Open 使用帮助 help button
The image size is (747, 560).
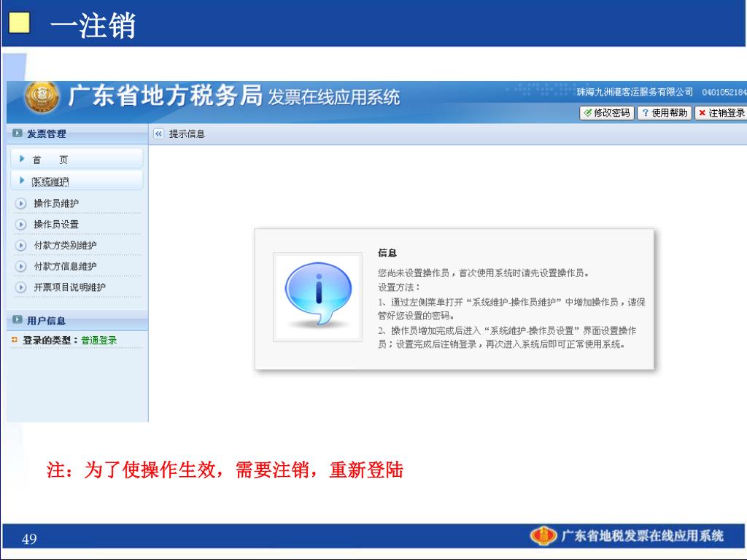point(664,113)
